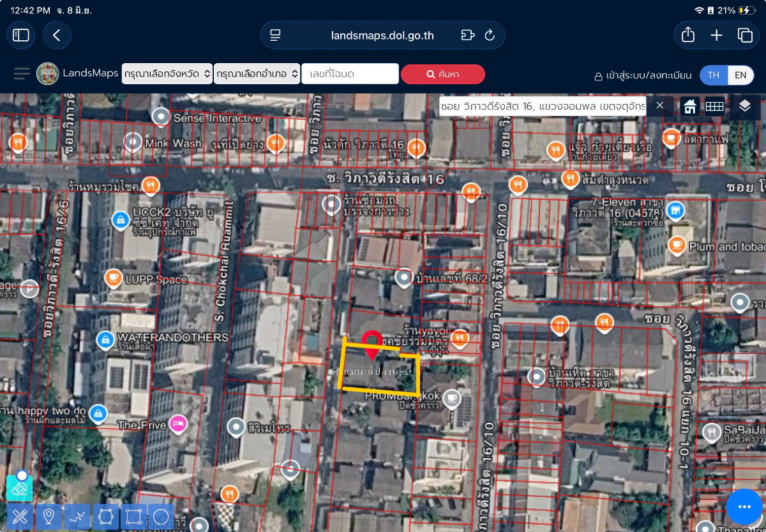Image resolution: width=766 pixels, height=532 pixels.
Task: Tap the WATERANDOTHERS shop marker
Action: tap(105, 341)
